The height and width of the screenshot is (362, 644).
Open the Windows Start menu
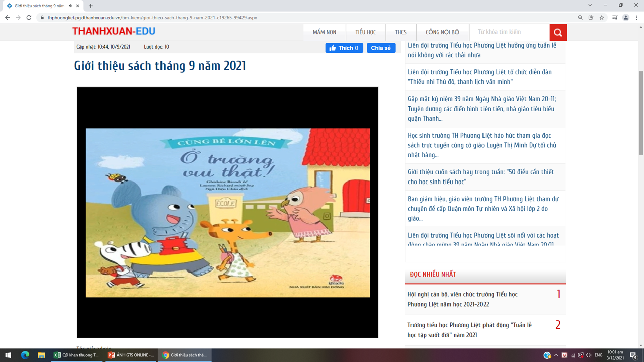pos(8,355)
